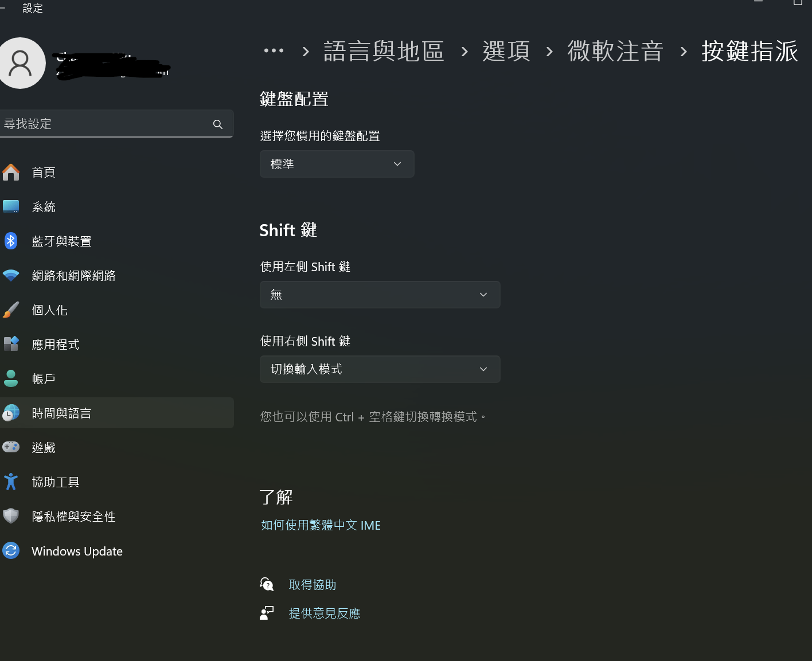Click the 取得協助 link
Image resolution: width=812 pixels, height=661 pixels.
point(313,585)
